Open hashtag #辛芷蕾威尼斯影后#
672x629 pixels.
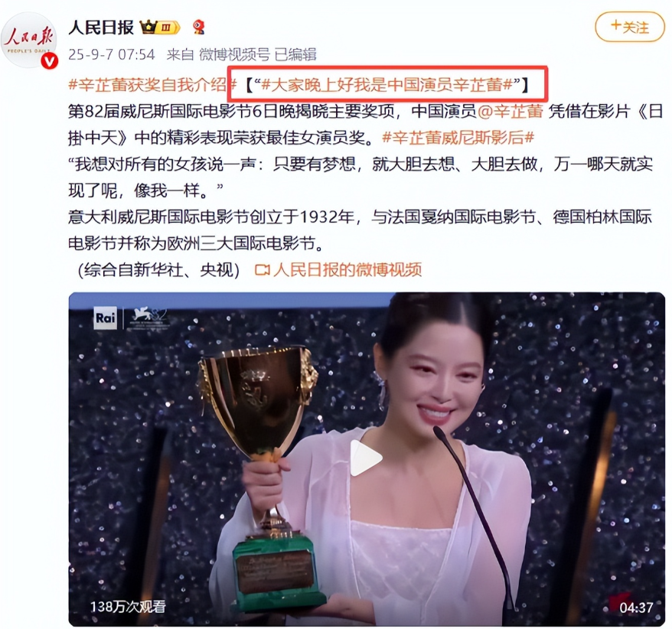pyautogui.click(x=458, y=138)
